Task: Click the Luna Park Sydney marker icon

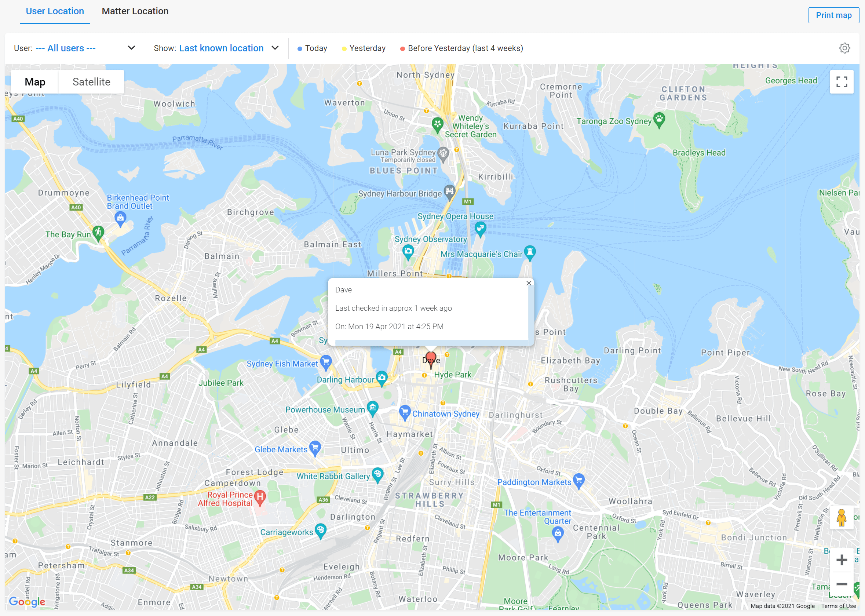Action: (x=443, y=154)
